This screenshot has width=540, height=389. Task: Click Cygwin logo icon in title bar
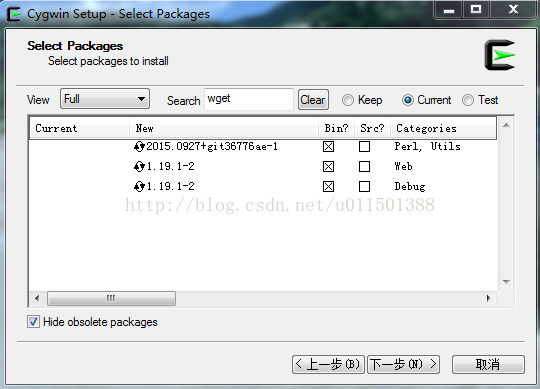pyautogui.click(x=14, y=14)
